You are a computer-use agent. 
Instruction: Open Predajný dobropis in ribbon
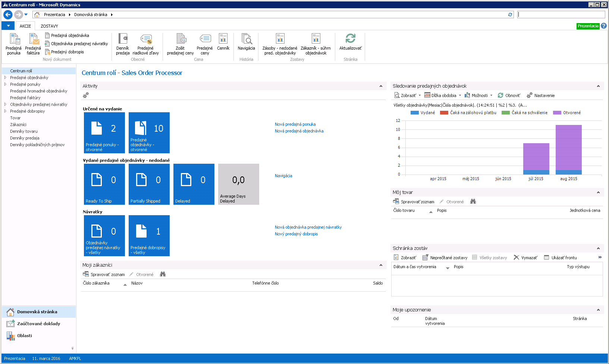pos(64,52)
